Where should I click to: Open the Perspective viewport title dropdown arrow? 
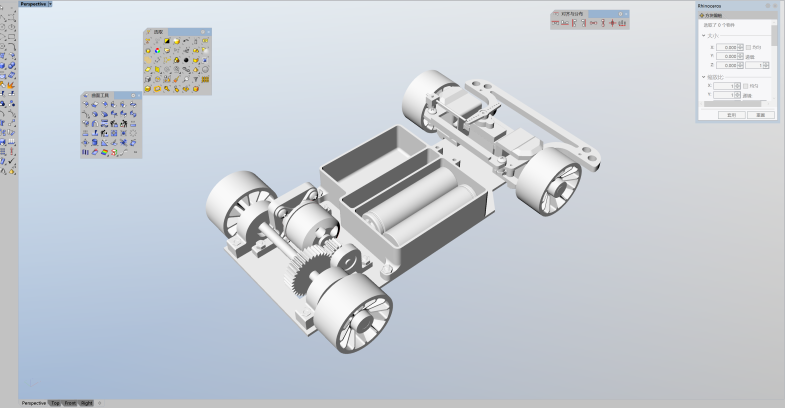coord(51,4)
